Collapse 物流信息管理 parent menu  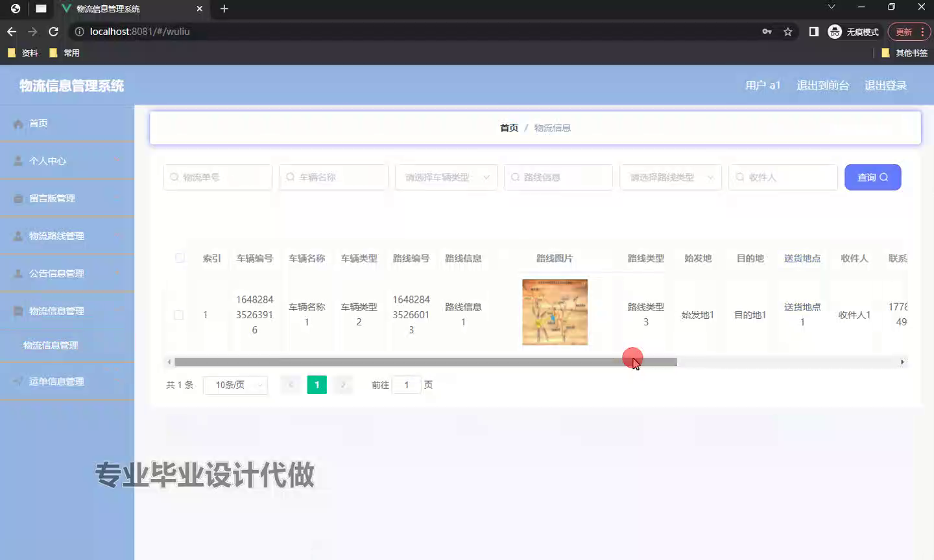click(x=67, y=311)
